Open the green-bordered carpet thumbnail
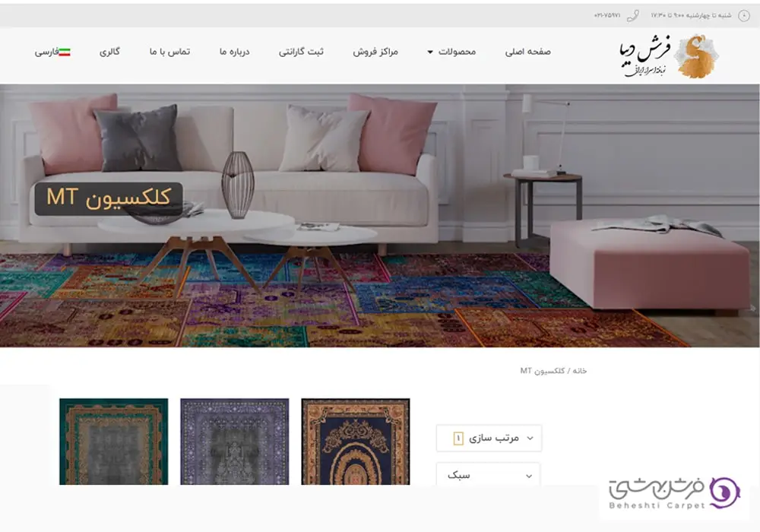760x532 pixels. coord(114,442)
